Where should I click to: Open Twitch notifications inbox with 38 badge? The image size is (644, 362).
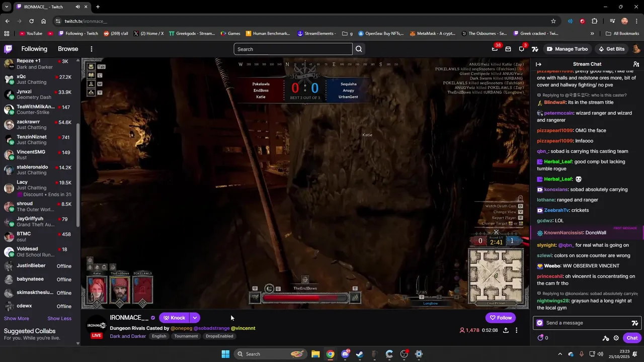point(495,49)
